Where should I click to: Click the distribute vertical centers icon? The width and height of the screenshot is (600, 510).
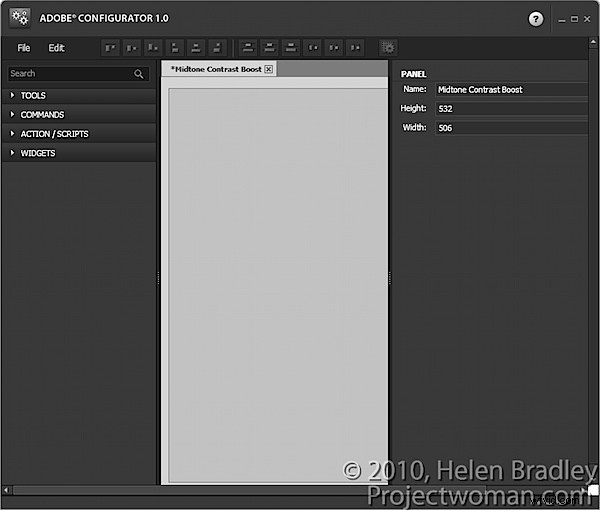tap(269, 48)
